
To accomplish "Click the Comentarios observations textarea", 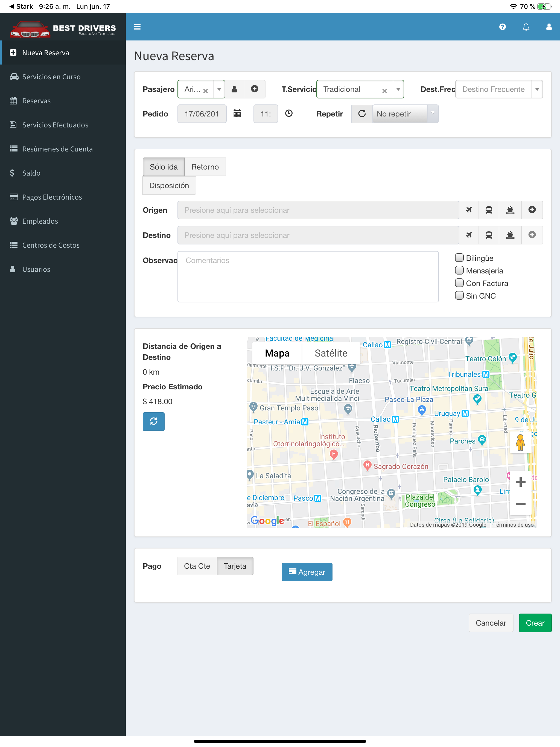I will tap(308, 277).
